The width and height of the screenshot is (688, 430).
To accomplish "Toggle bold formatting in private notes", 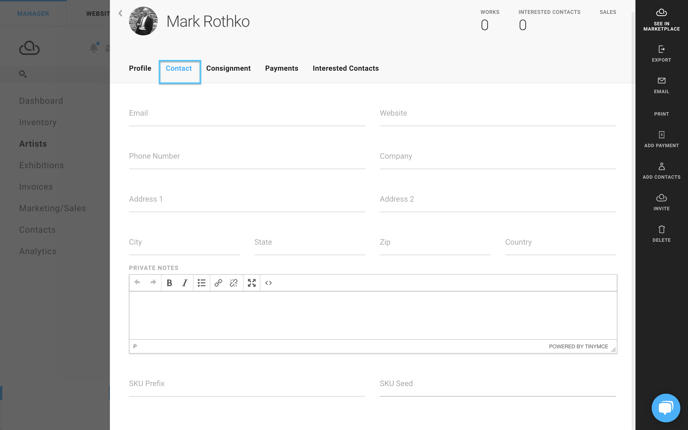I will point(169,283).
